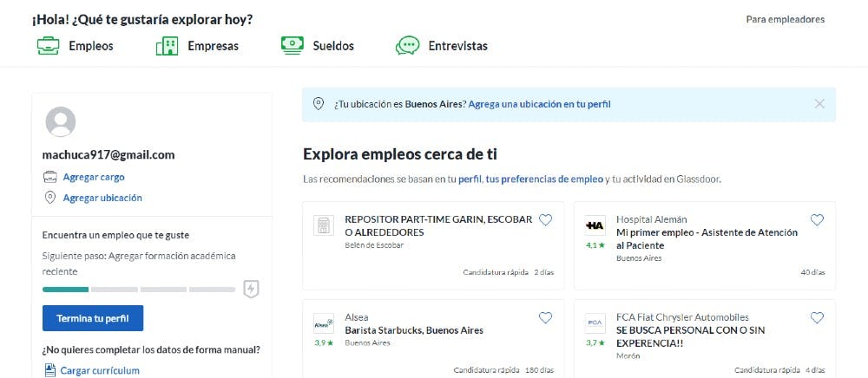Click the machuca917@gmail.com account text
The width and height of the screenshot is (868, 378).
click(108, 154)
